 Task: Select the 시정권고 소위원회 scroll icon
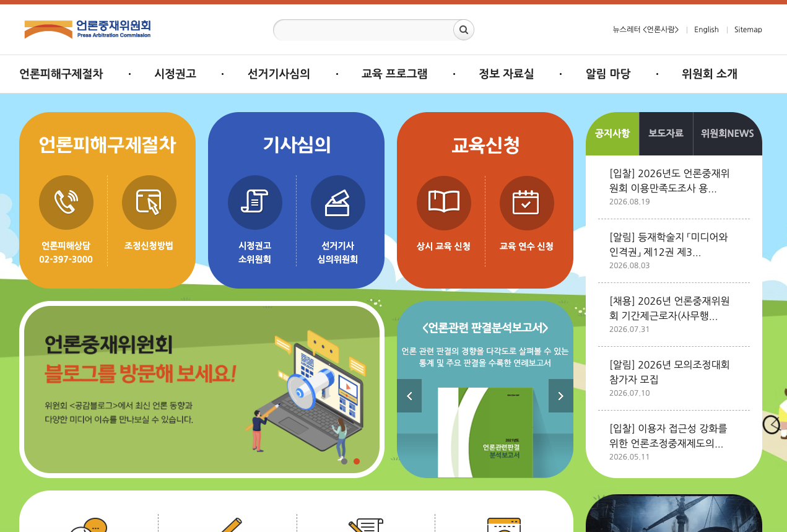[x=255, y=203]
